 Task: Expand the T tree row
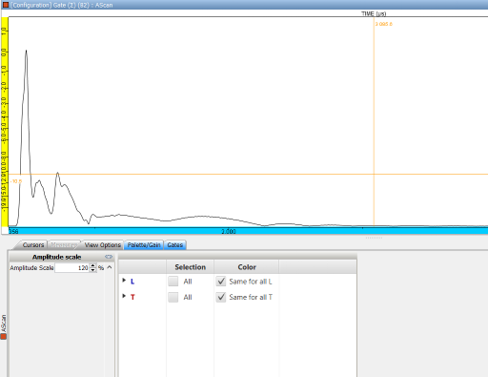[x=124, y=296]
